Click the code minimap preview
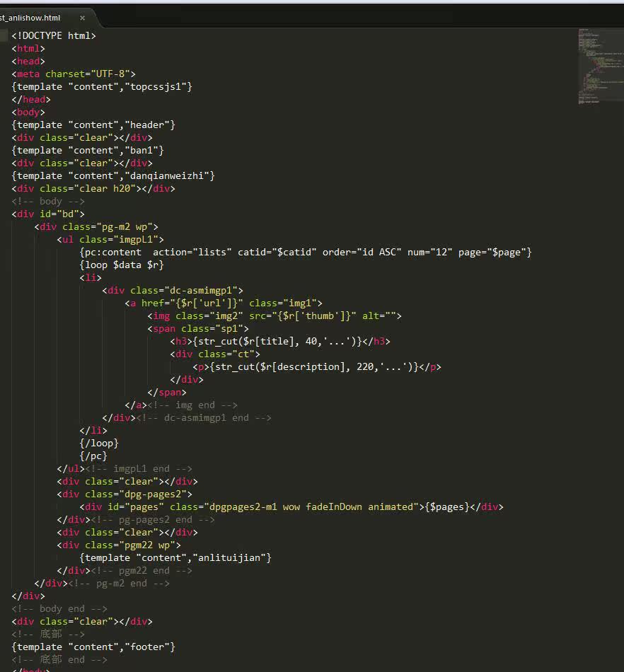Image resolution: width=624 pixels, height=672 pixels. (x=601, y=66)
